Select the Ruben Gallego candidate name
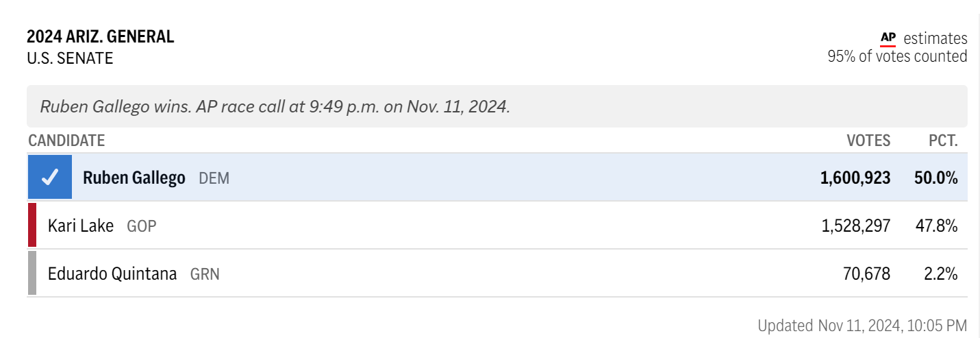 (x=134, y=178)
